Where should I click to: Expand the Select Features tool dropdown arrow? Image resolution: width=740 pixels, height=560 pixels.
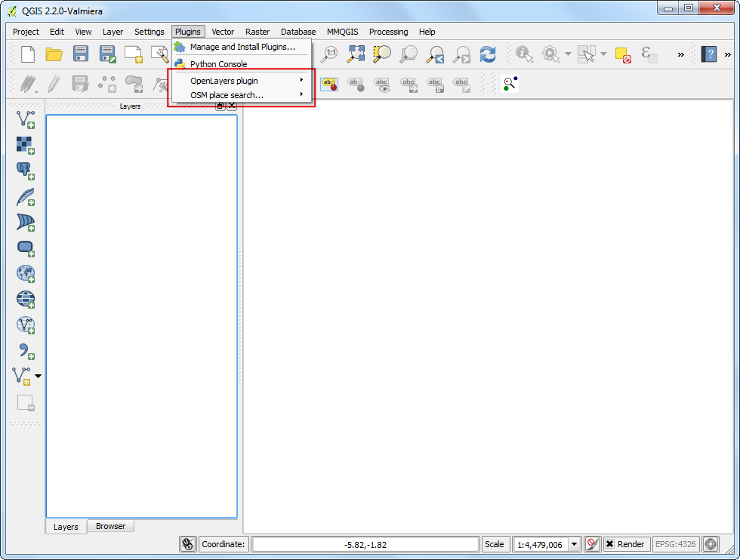[603, 54]
